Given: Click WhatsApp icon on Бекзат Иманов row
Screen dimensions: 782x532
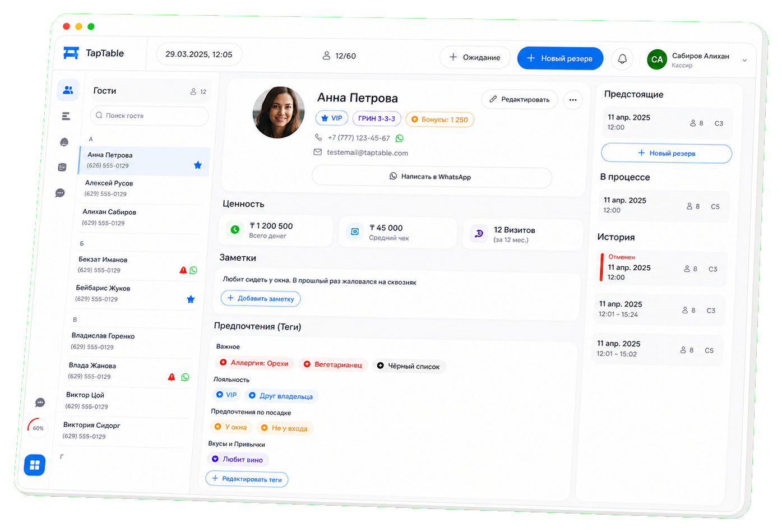Looking at the screenshot, I should pos(193,270).
